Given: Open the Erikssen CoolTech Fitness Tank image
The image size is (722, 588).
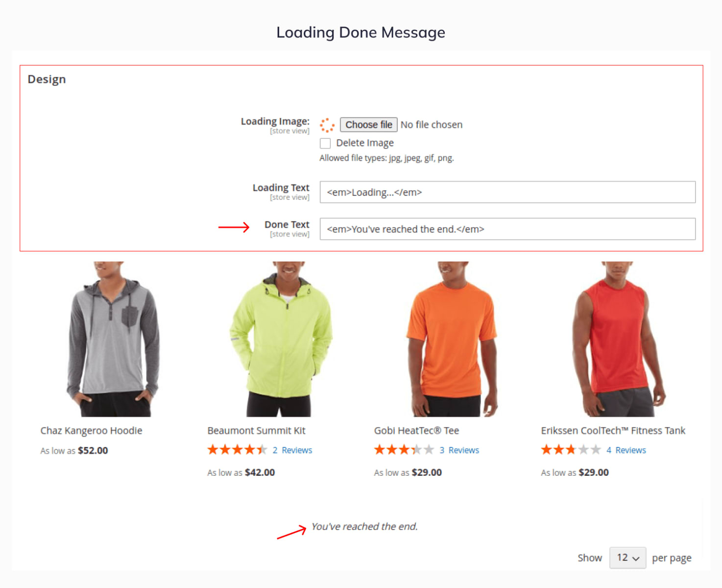Looking at the screenshot, I should tap(619, 339).
